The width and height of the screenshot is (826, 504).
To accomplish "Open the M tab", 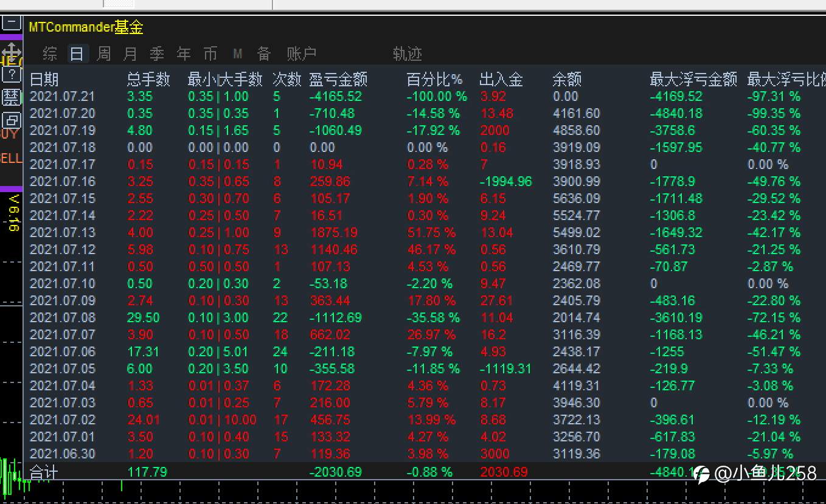I will 237,54.
